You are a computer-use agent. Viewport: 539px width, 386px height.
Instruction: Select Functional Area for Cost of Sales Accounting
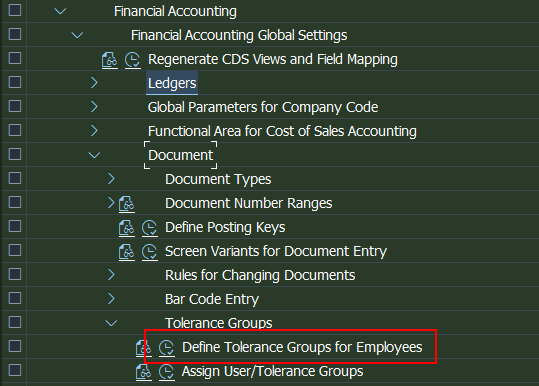(x=282, y=131)
